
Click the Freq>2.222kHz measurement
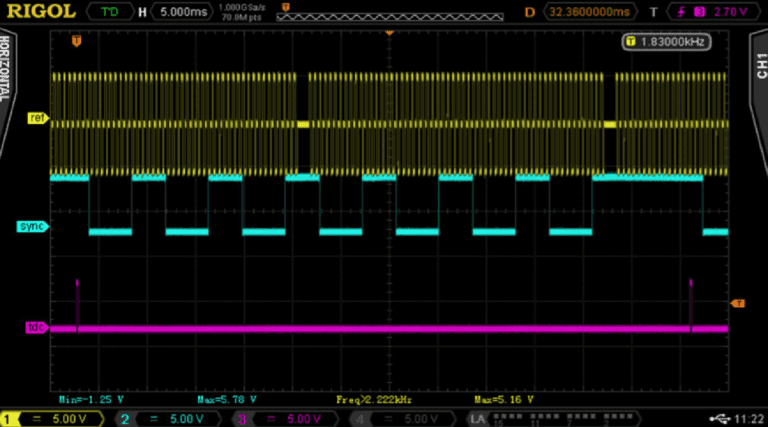click(374, 400)
